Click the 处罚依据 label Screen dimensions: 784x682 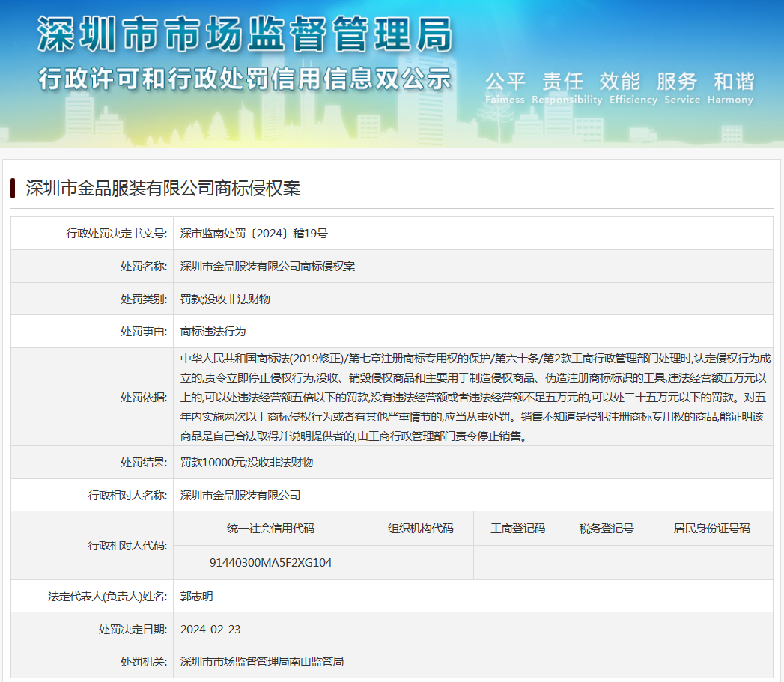click(x=144, y=398)
